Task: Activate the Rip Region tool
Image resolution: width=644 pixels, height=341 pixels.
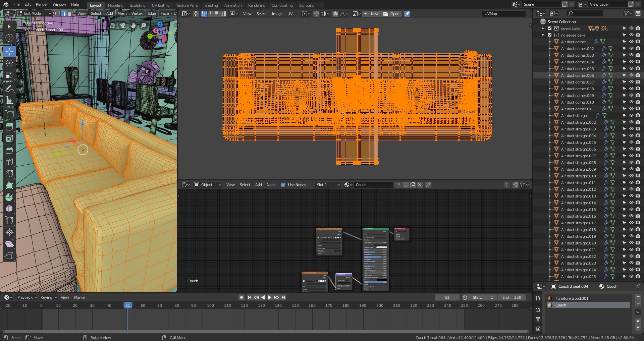Action: coord(9,256)
